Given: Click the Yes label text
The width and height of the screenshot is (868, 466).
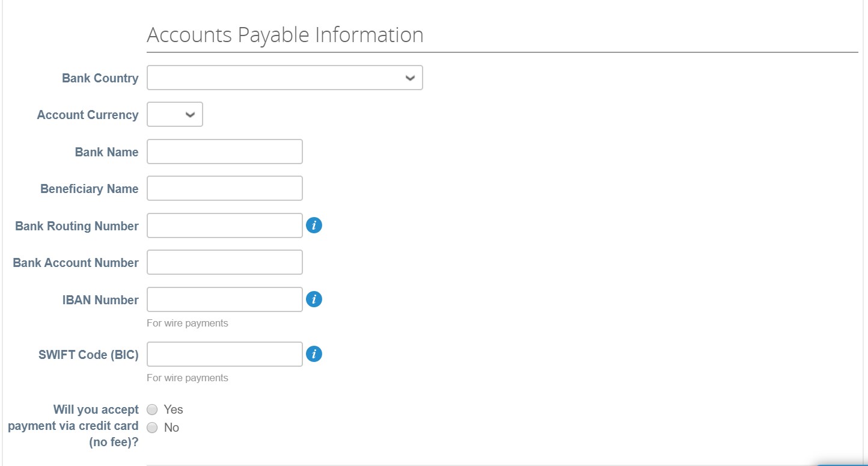Looking at the screenshot, I should tap(173, 409).
